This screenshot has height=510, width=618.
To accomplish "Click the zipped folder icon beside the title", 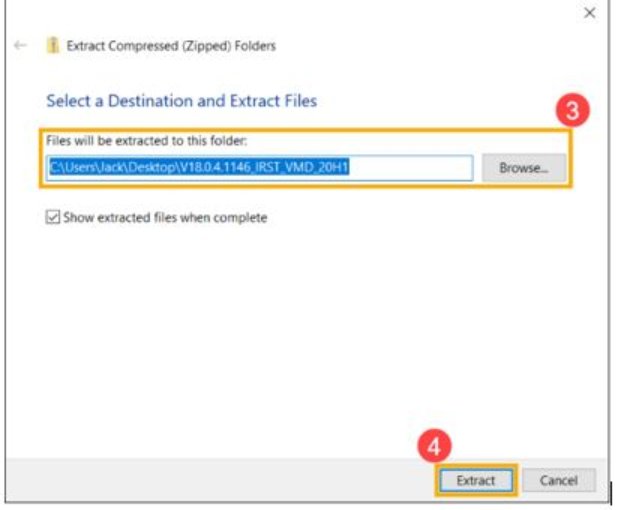I will click(53, 46).
